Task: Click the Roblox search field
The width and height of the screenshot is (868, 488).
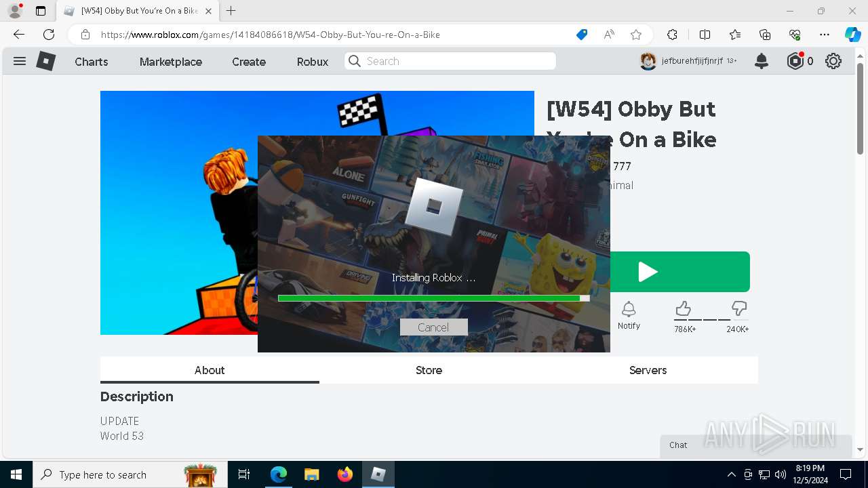Action: [450, 61]
